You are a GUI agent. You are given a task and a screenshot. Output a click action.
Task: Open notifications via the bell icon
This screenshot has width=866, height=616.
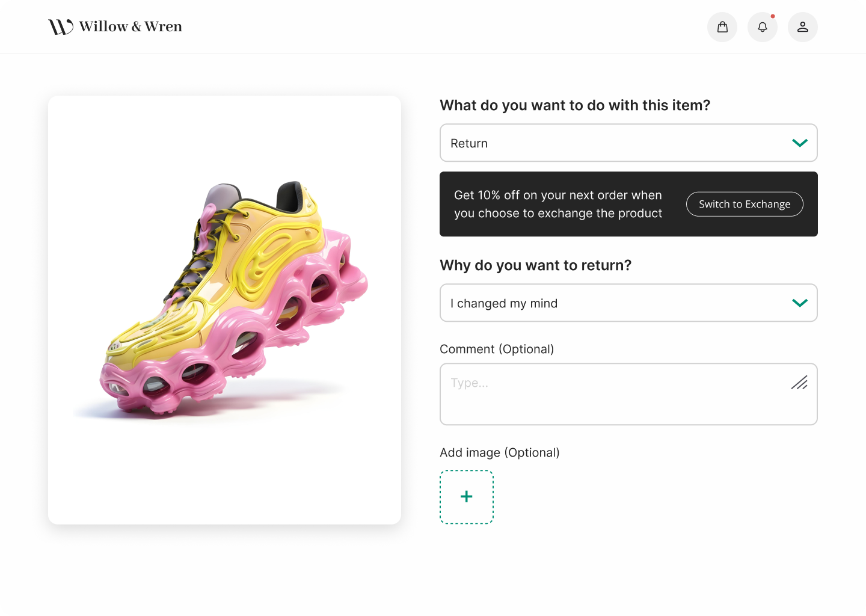click(763, 27)
